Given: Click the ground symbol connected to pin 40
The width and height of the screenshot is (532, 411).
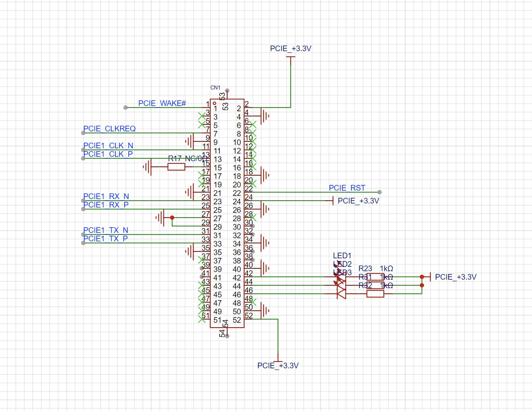Looking at the screenshot, I should pos(265,268).
